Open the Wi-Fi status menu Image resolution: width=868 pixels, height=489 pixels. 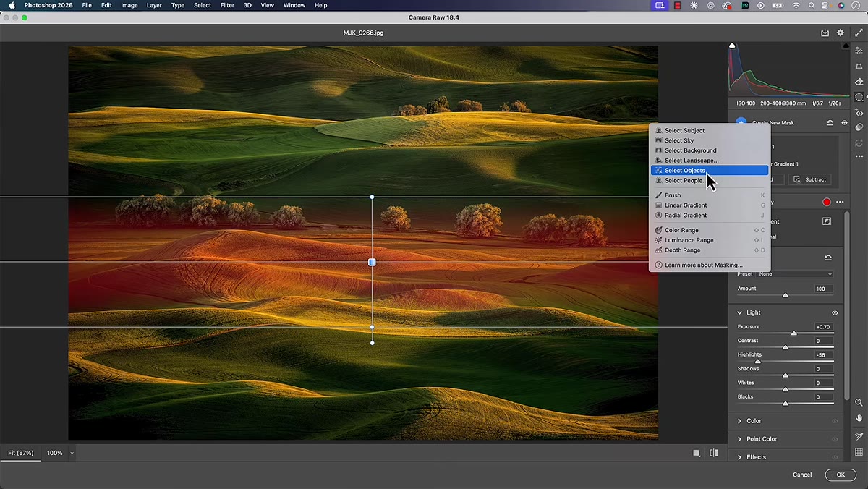[x=796, y=5]
